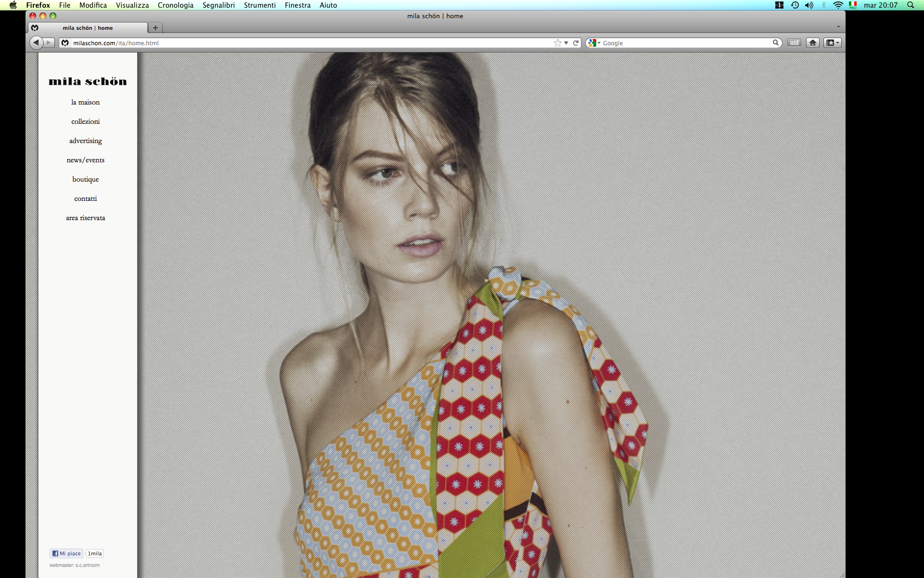
Task: Click the search magnifier in Google box
Action: click(775, 43)
